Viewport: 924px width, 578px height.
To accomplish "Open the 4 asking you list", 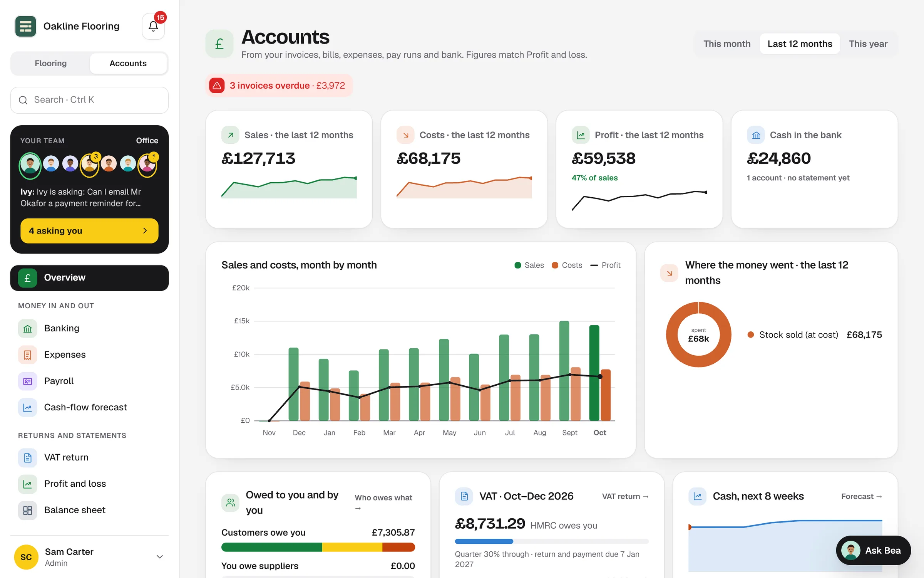I will pyautogui.click(x=89, y=231).
